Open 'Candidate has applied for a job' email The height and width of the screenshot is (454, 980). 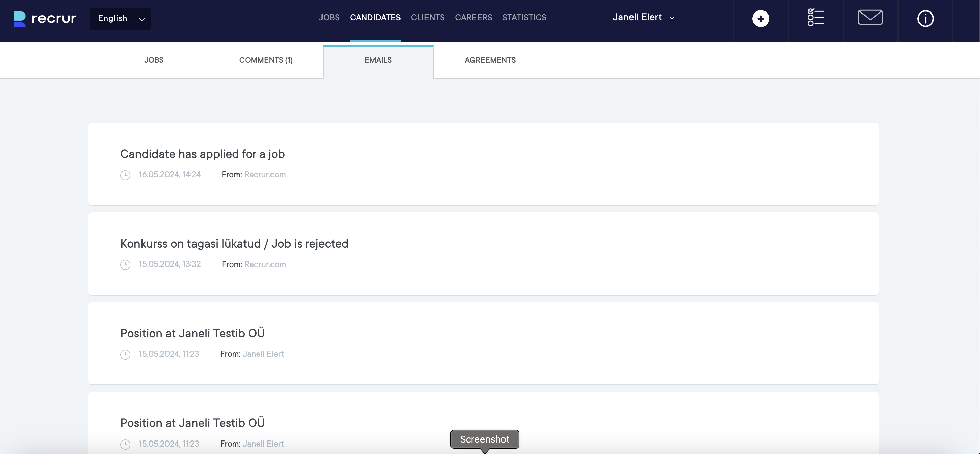tap(202, 154)
